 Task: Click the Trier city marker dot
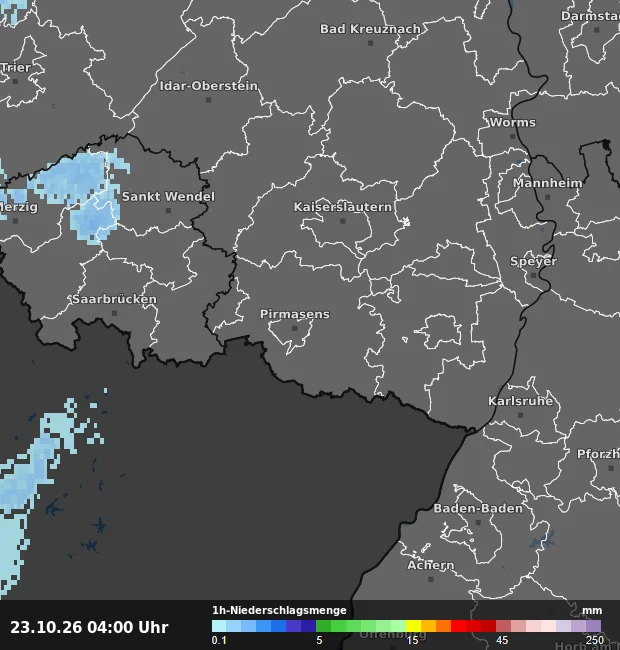16,81
